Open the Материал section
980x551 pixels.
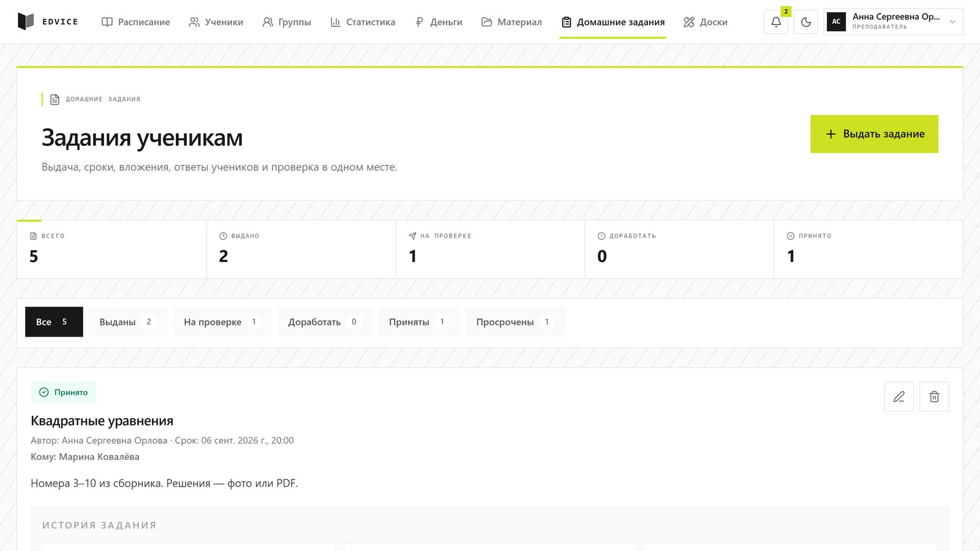(511, 22)
